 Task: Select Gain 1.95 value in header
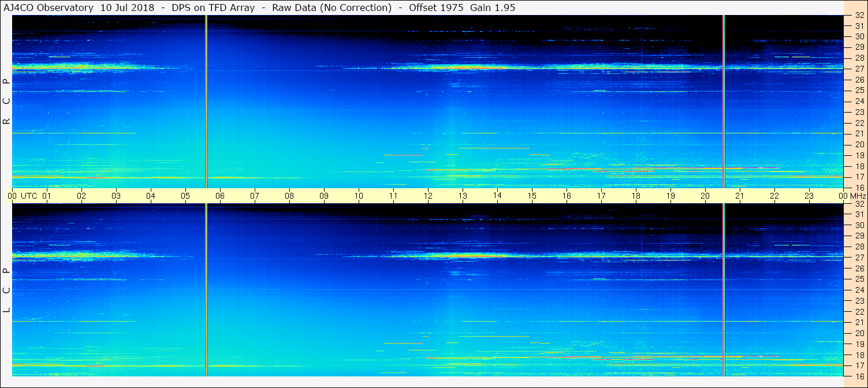(493, 8)
